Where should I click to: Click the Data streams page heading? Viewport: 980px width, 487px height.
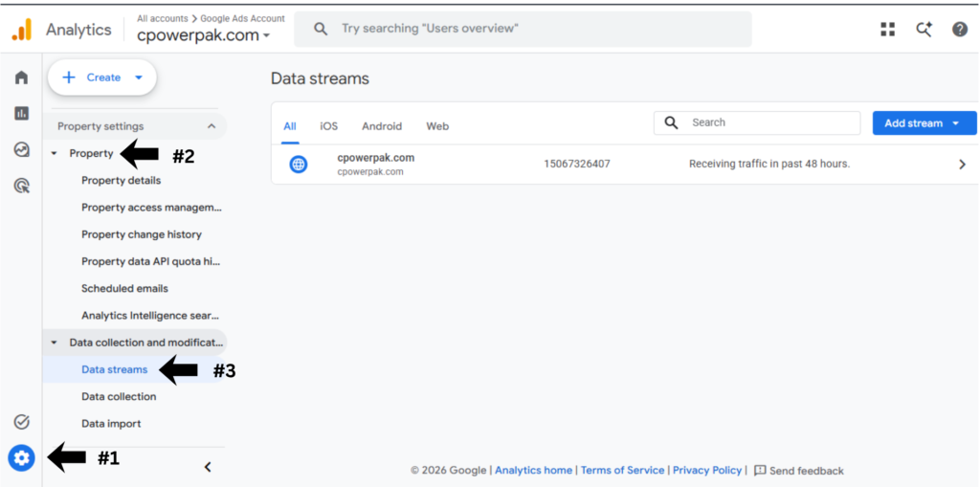pyautogui.click(x=320, y=78)
